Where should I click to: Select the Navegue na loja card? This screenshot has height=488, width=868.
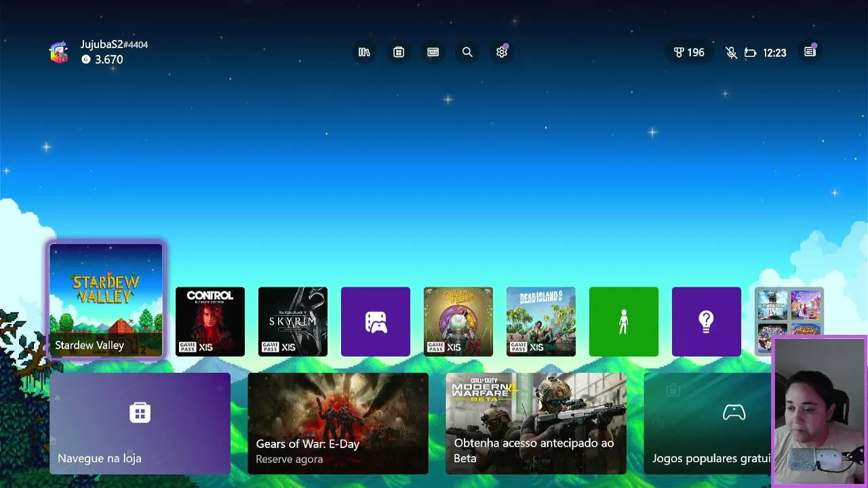pos(140,424)
